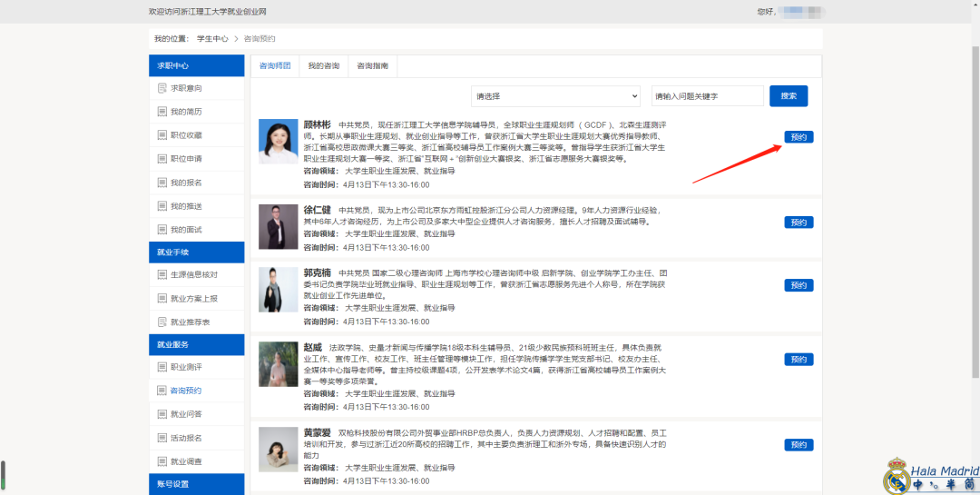Click the 学生中心 breadcrumb link
980x495 pixels.
coord(212,39)
